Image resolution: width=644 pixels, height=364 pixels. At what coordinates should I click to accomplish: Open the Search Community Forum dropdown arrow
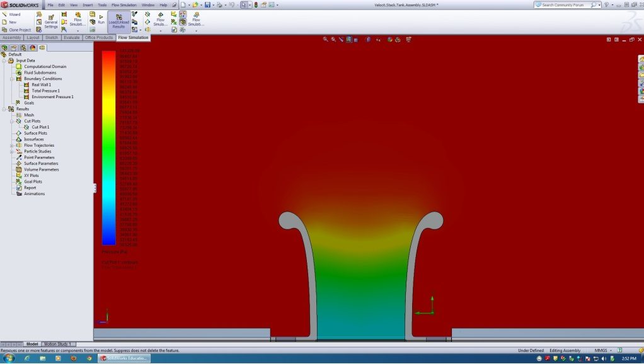pos(600,5)
